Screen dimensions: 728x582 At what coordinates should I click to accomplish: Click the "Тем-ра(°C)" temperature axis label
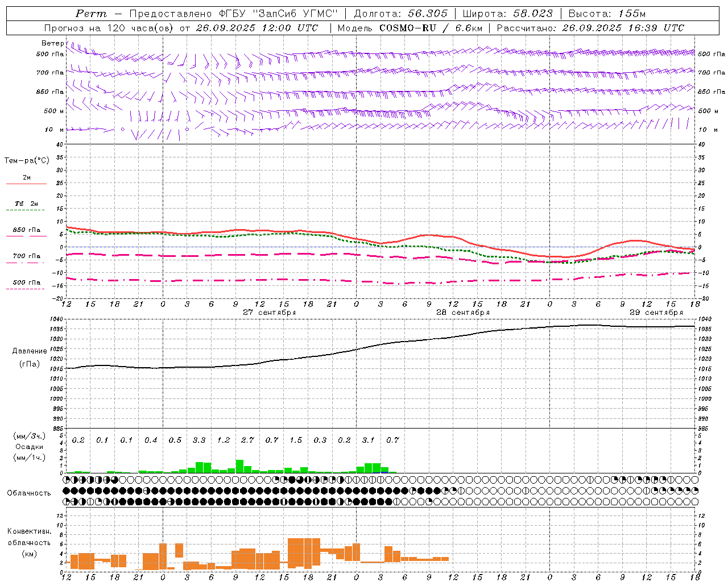click(27, 161)
